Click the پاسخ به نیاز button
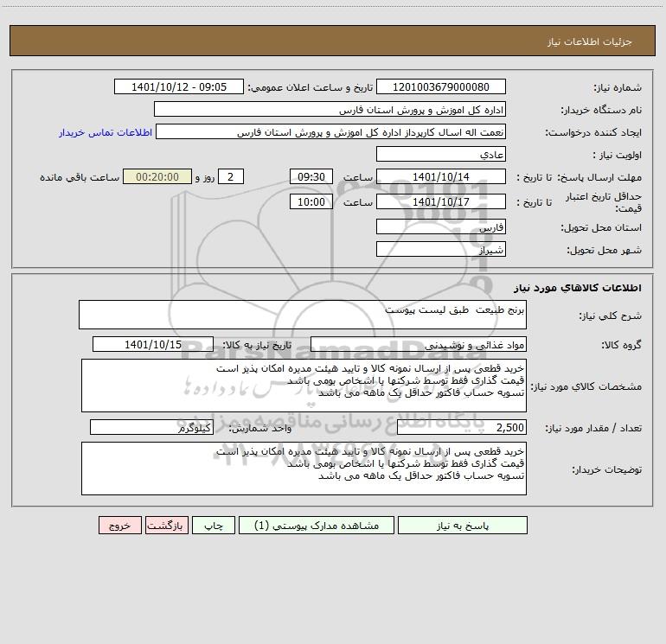This screenshot has width=666, height=644. coord(463,525)
